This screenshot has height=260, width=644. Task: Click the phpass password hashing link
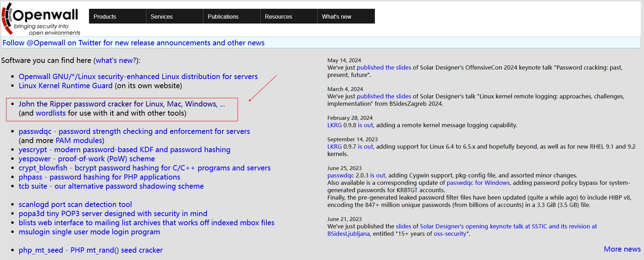pyautogui.click(x=99, y=177)
